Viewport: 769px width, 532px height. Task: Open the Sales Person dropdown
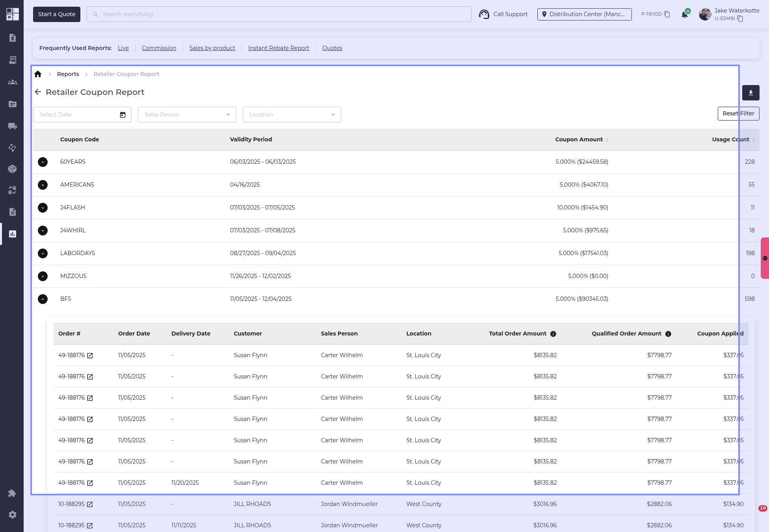pyautogui.click(x=187, y=115)
